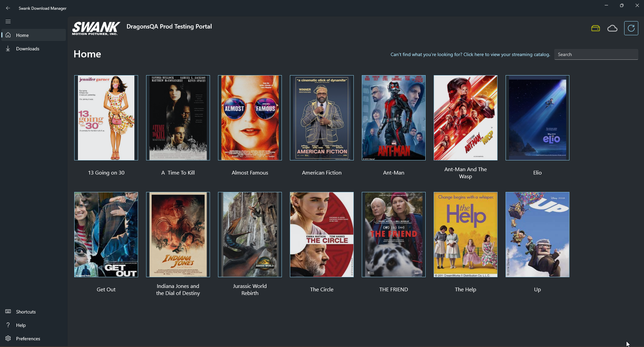Image resolution: width=644 pixels, height=347 pixels.
Task: Open the Get Out poster
Action: tap(106, 235)
